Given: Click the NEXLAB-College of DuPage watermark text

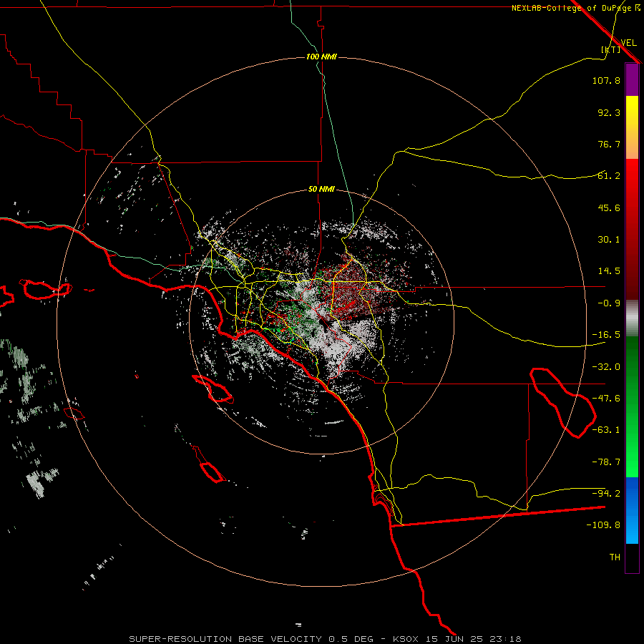Looking at the screenshot, I should tap(576, 8).
